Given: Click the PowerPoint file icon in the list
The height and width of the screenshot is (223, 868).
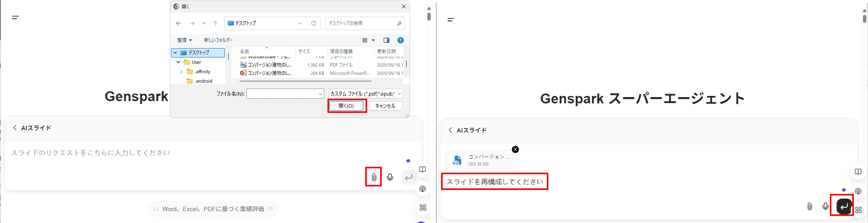Looking at the screenshot, I should 243,73.
